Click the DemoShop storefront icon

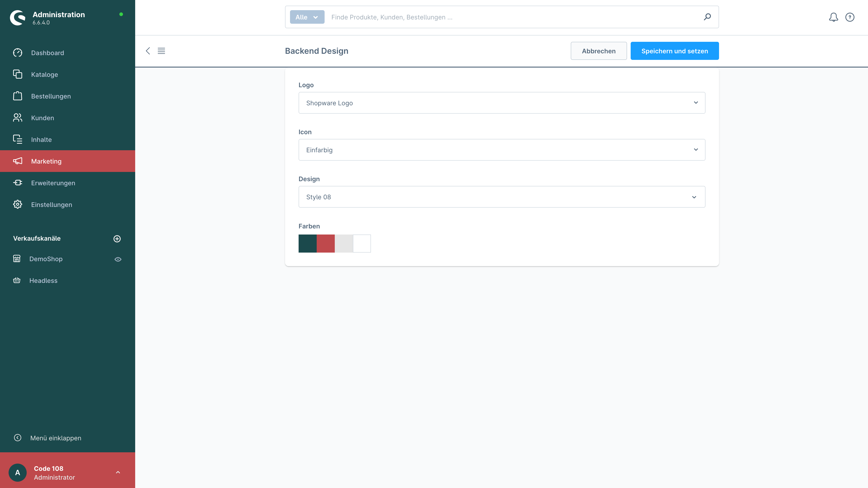17,259
